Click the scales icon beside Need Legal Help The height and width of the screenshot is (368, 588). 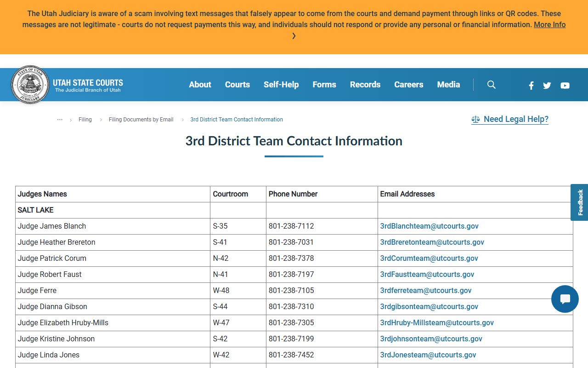click(x=475, y=120)
